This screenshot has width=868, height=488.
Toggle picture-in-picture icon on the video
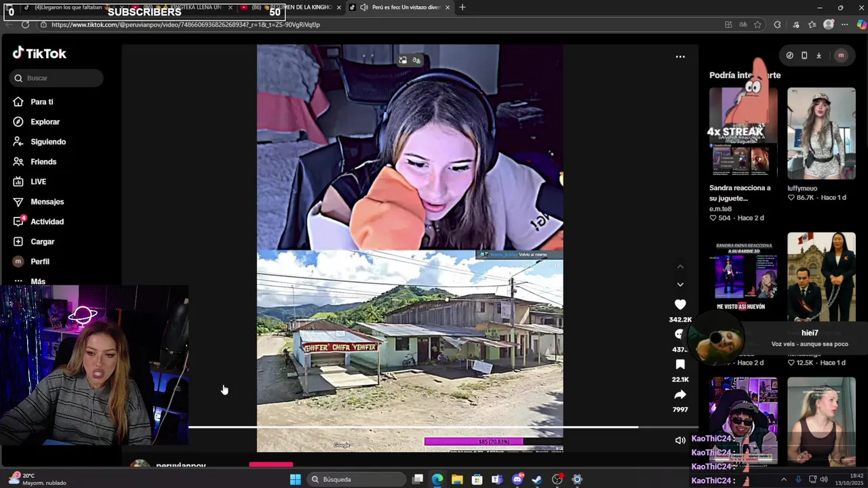(x=403, y=60)
